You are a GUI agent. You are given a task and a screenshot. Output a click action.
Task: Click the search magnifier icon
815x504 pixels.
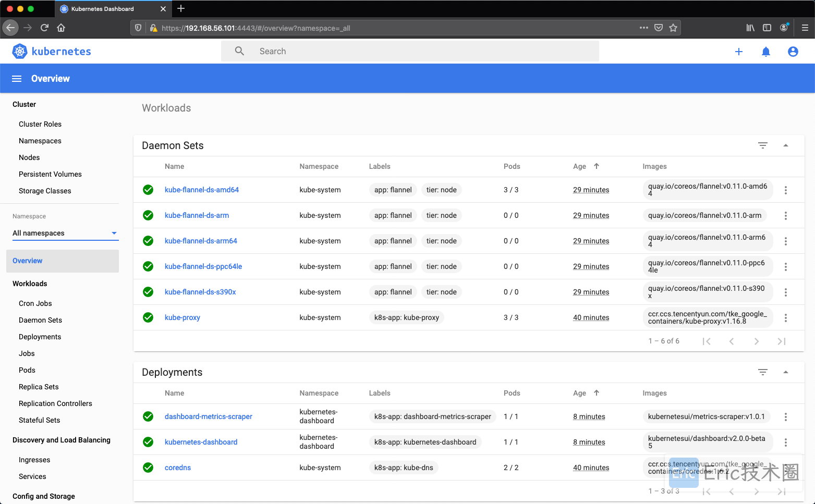tap(239, 51)
